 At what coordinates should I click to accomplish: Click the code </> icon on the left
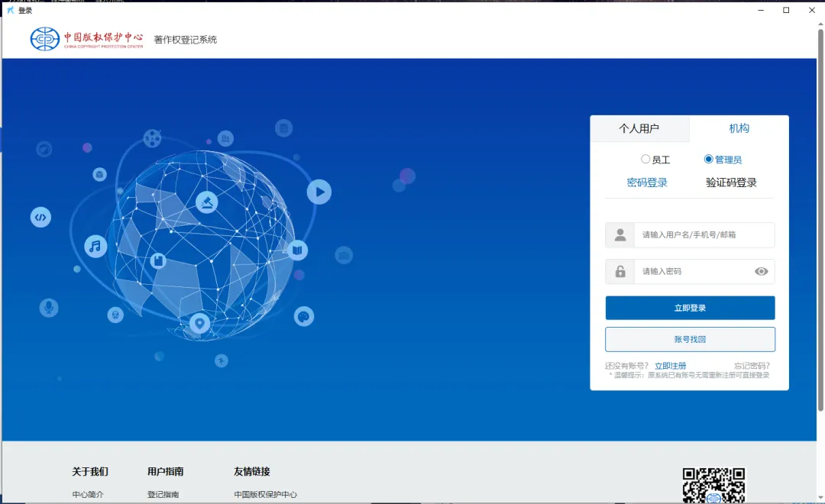40,217
